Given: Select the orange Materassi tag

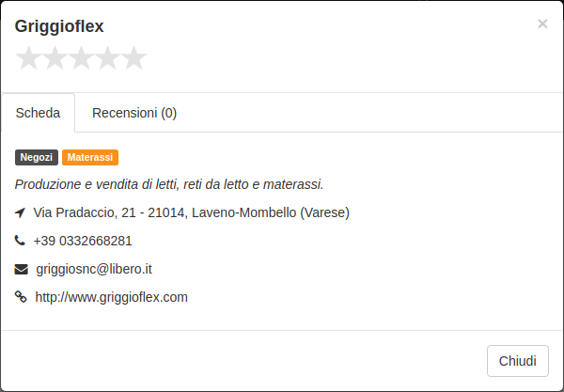Looking at the screenshot, I should (90, 158).
